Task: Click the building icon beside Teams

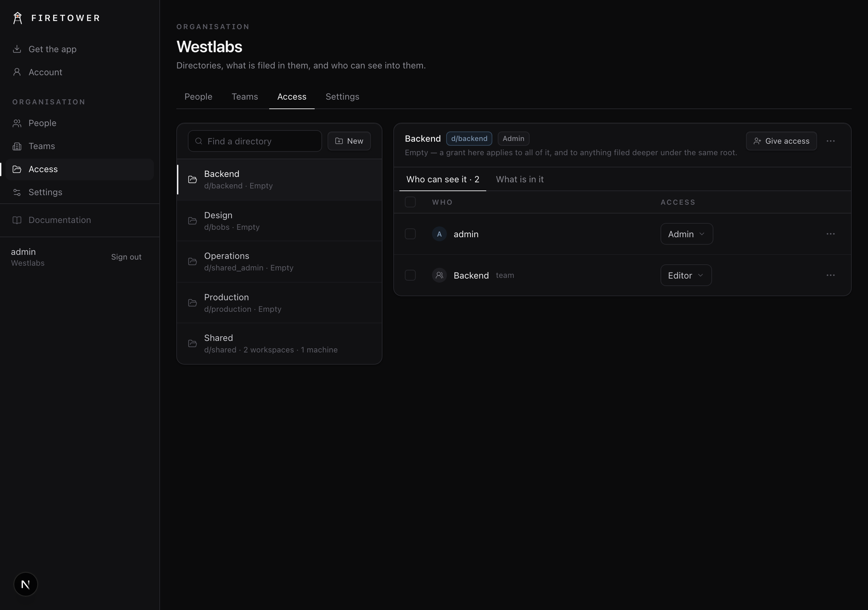Action: click(x=17, y=146)
